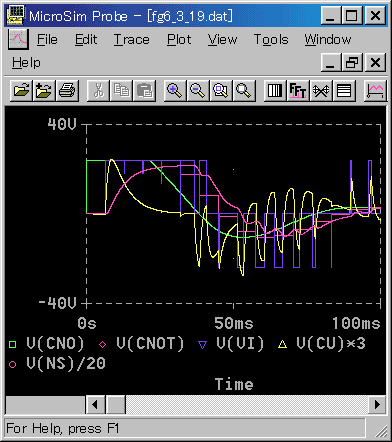Minimize the inner fg6_3_19.dat document
Viewport: 392px width, 442px height.
click(x=331, y=63)
